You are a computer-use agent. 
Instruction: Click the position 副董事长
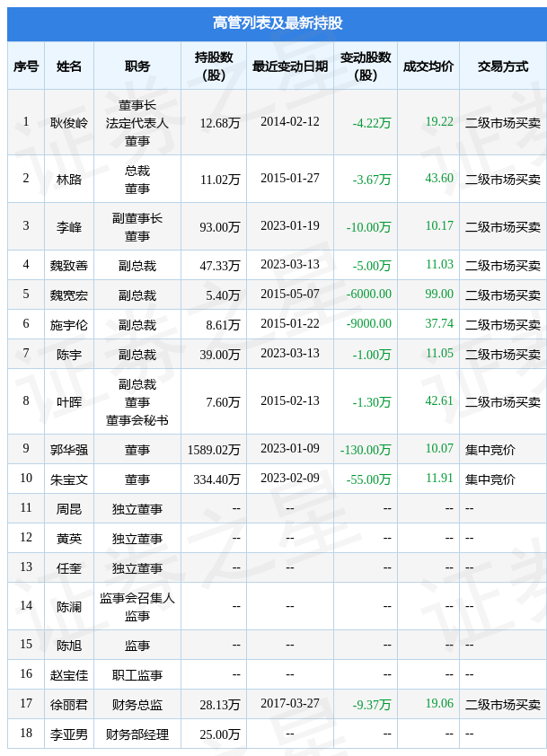pyautogui.click(x=137, y=218)
